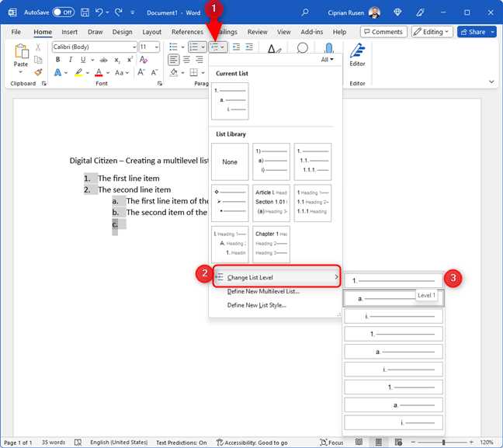Image resolution: width=503 pixels, height=448 pixels.
Task: Click the Comments button
Action: 383,32
